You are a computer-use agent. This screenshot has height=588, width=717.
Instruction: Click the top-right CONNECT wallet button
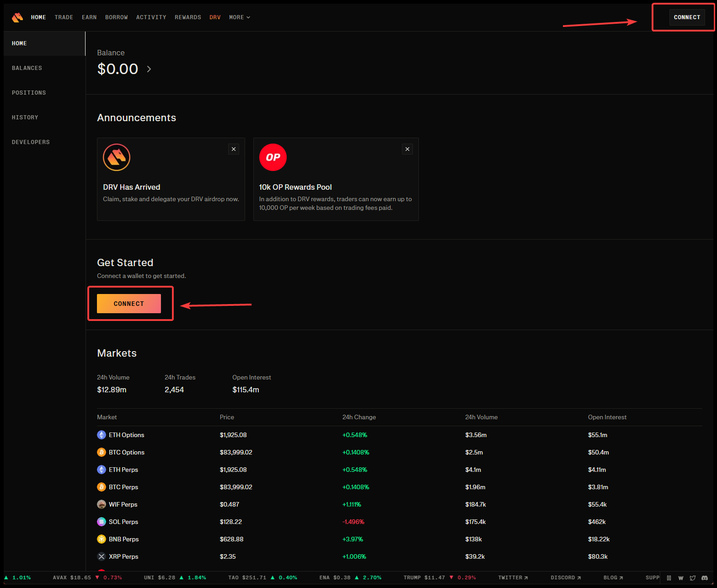click(x=687, y=17)
